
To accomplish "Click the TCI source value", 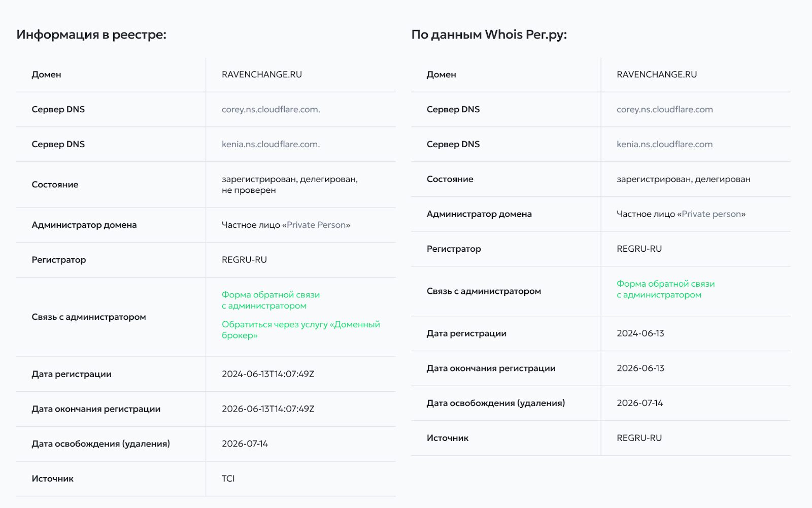I will tap(228, 479).
